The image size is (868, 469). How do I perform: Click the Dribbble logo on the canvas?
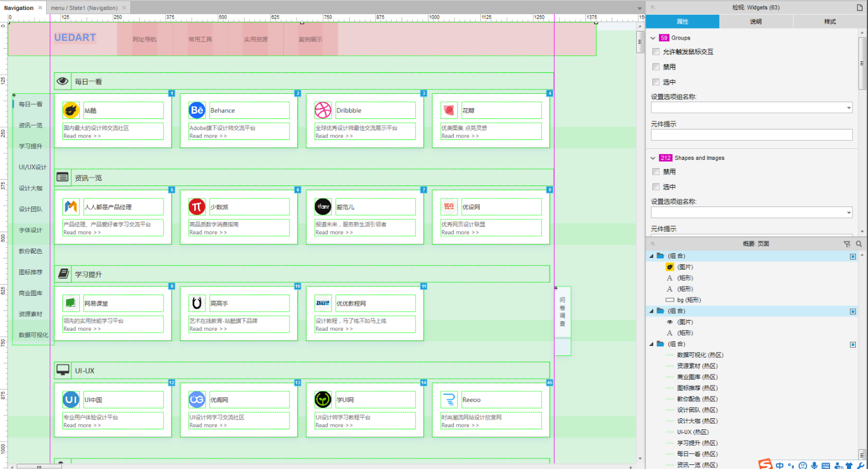click(323, 110)
